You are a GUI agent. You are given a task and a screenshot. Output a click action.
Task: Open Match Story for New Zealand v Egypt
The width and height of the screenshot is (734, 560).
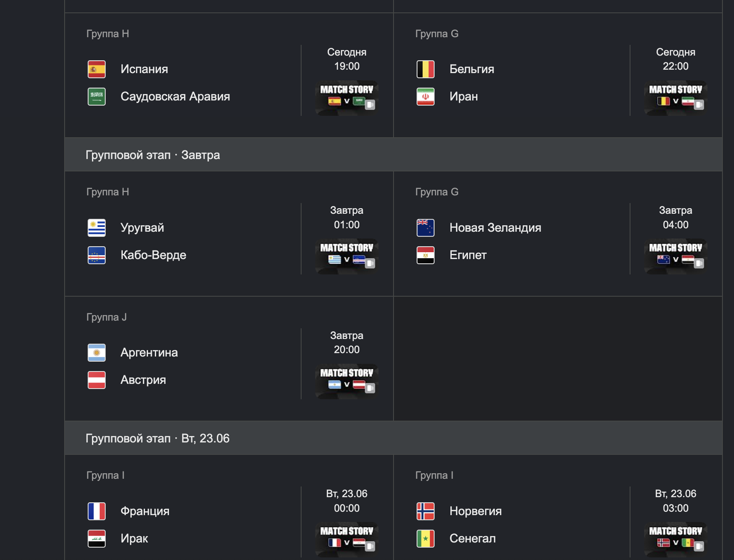tap(676, 256)
